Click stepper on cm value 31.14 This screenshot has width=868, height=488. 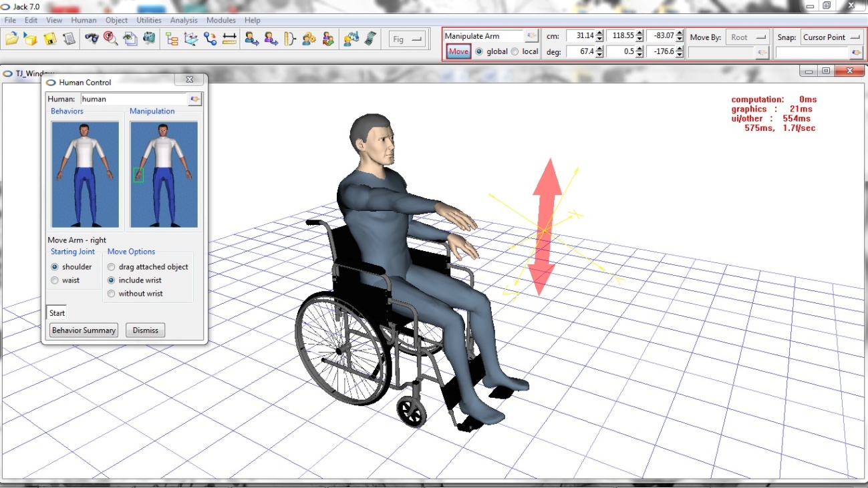tap(599, 36)
